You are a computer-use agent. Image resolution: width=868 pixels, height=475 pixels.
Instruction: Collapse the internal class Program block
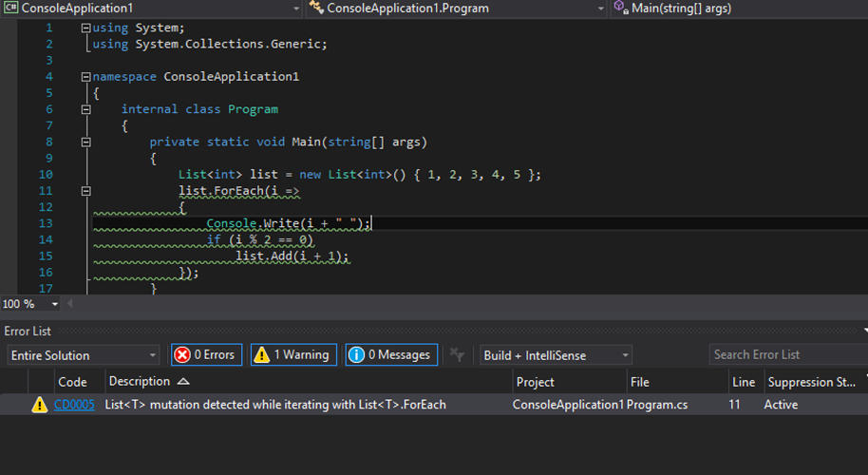(x=85, y=109)
